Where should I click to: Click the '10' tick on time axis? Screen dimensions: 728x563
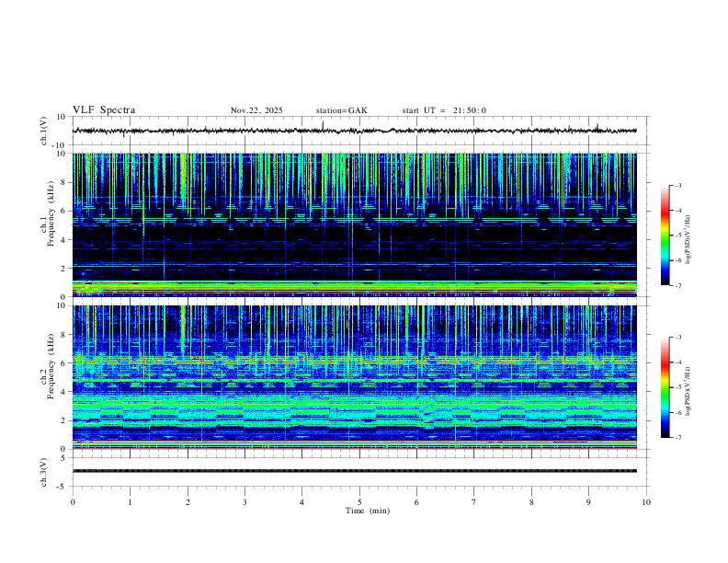[646, 502]
